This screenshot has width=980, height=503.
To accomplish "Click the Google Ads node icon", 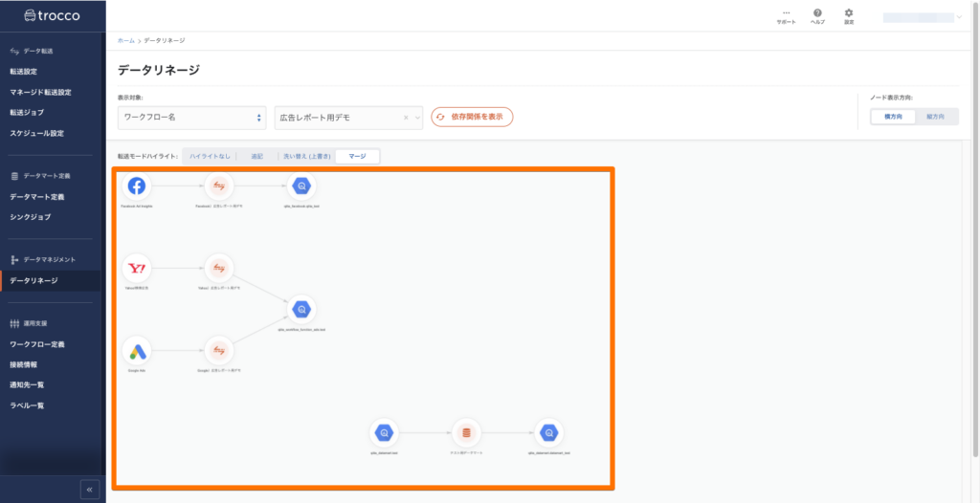I will coord(136,350).
